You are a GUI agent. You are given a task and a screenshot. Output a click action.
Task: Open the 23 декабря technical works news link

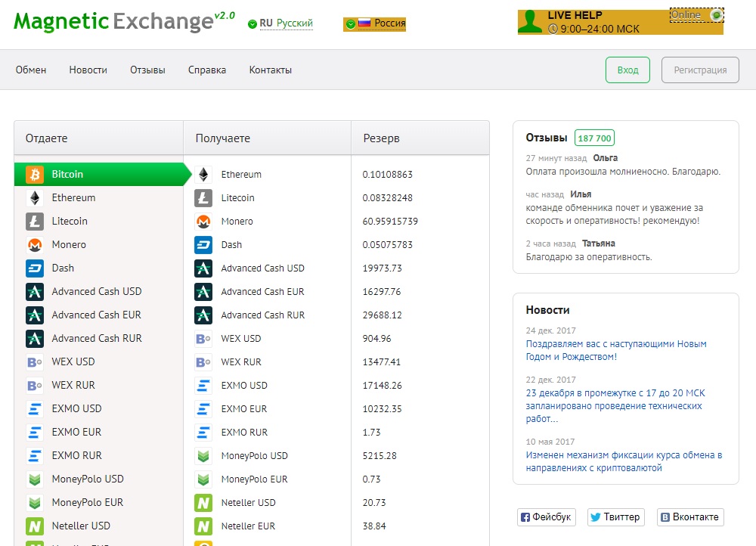coord(615,405)
